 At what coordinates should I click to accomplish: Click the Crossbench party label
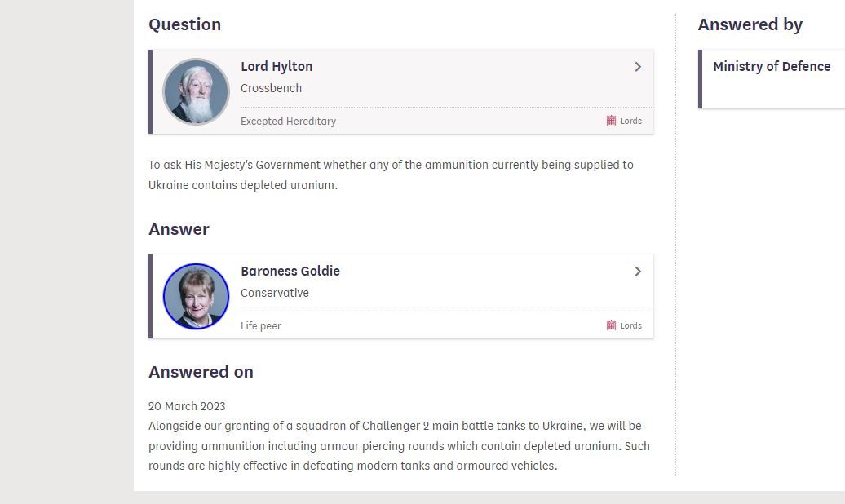point(271,88)
